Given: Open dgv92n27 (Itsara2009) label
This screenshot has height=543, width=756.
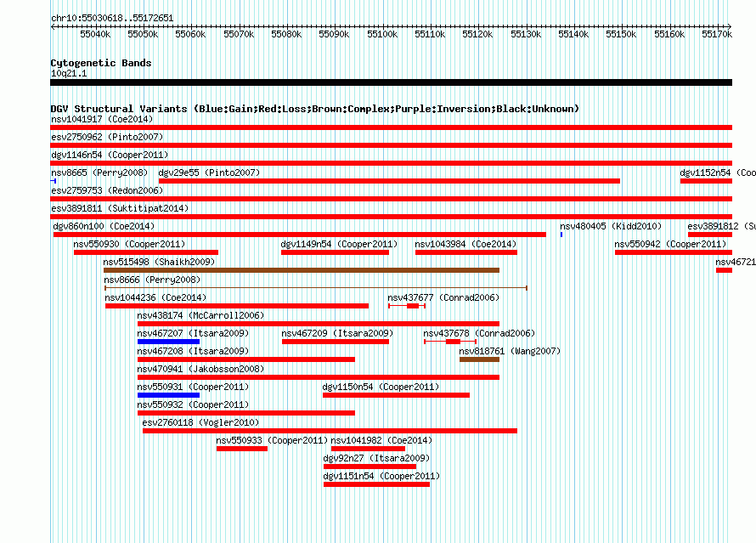Looking at the screenshot, I should tap(376, 458).
